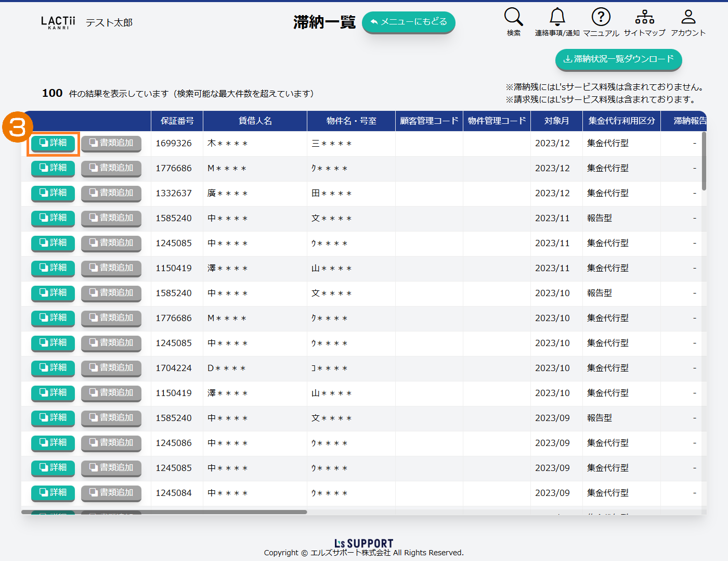The image size is (728, 561).
Task: Open 詳細 for guarantee number 1699326
Action: [x=53, y=143]
